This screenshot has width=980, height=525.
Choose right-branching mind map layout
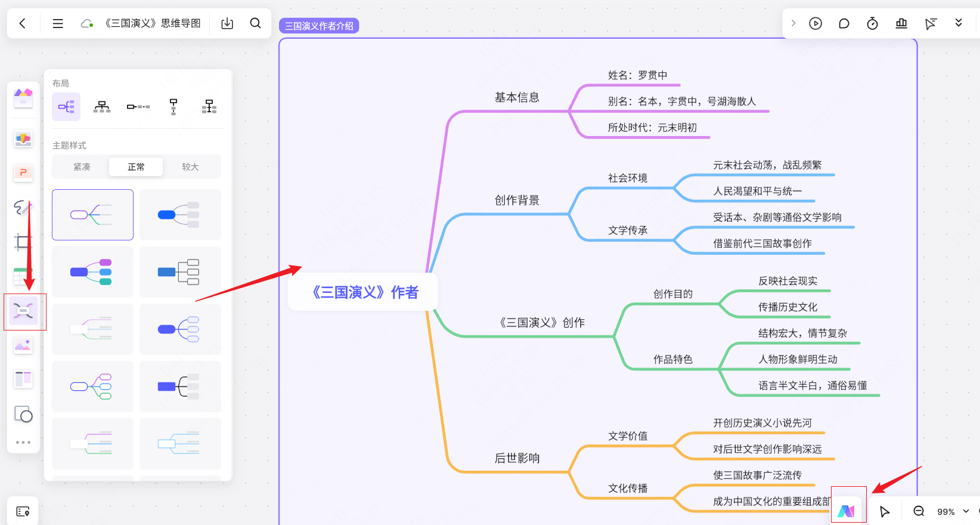(66, 107)
